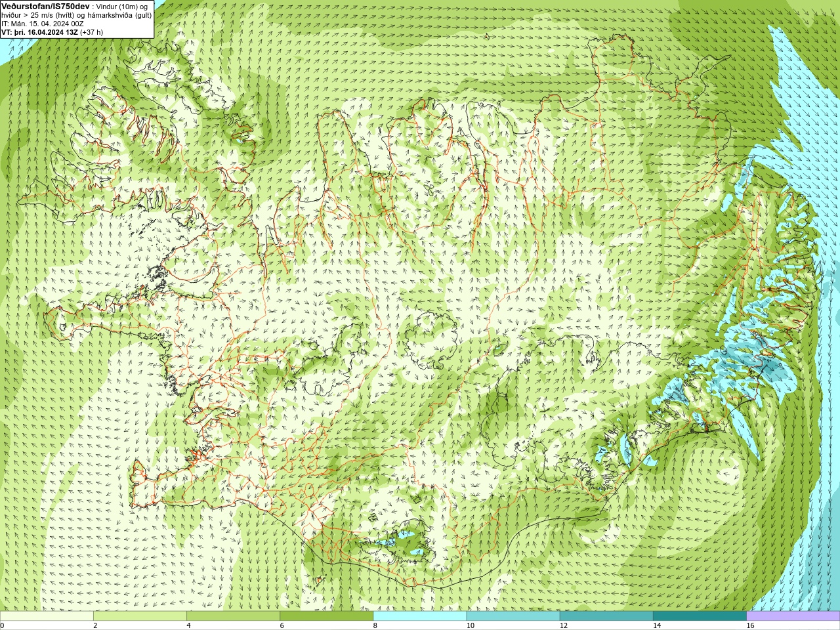This screenshot has height=630, width=840.
Task: Click the 'Vindur (10m) og' label
Action: pyautogui.click(x=122, y=7)
